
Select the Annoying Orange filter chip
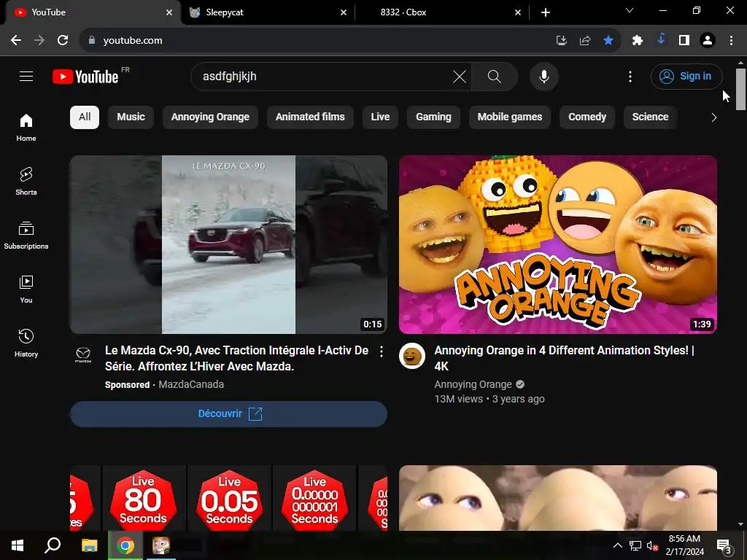[x=210, y=117]
